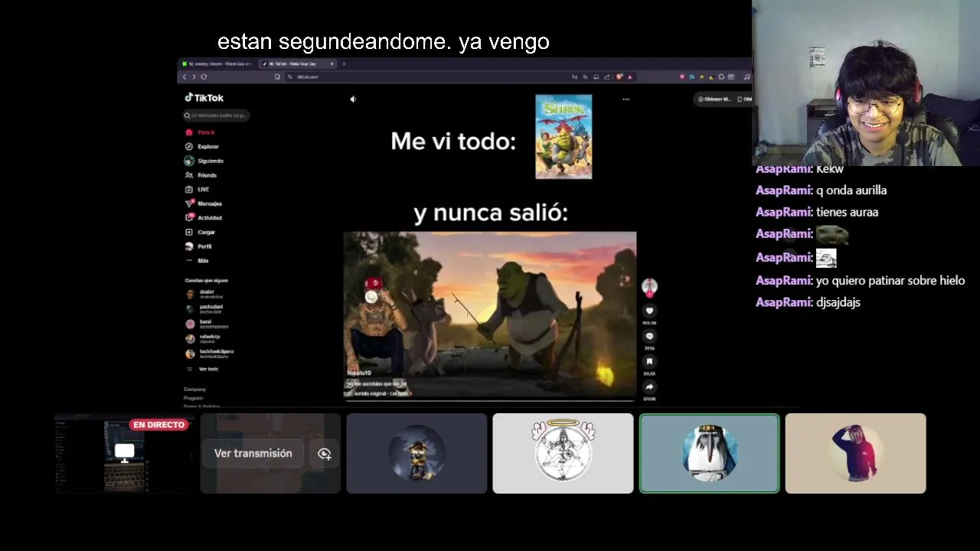The height and width of the screenshot is (551, 980).
Task: Go back with browser back arrow
Action: (x=184, y=77)
